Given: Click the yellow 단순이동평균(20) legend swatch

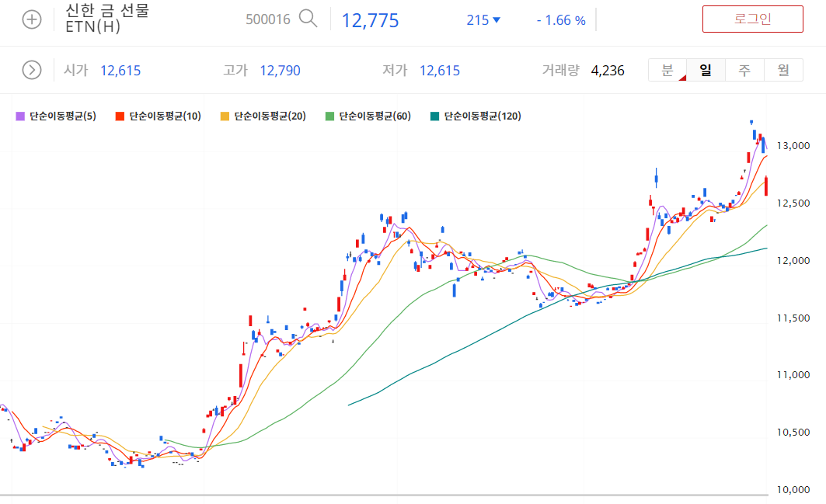Looking at the screenshot, I should click(225, 116).
